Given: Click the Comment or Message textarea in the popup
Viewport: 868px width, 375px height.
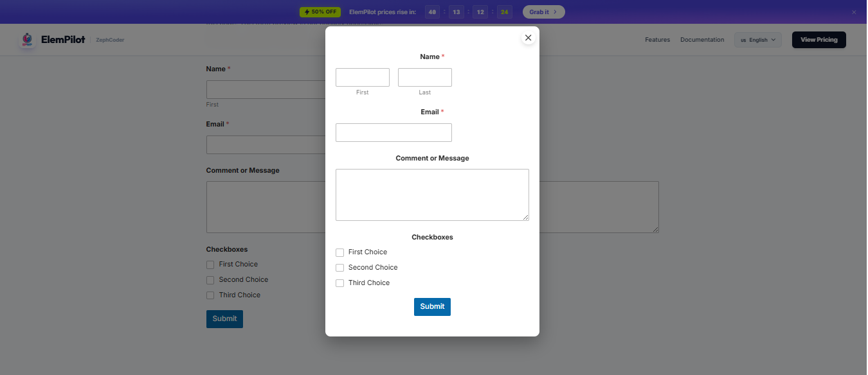Looking at the screenshot, I should click(x=432, y=195).
